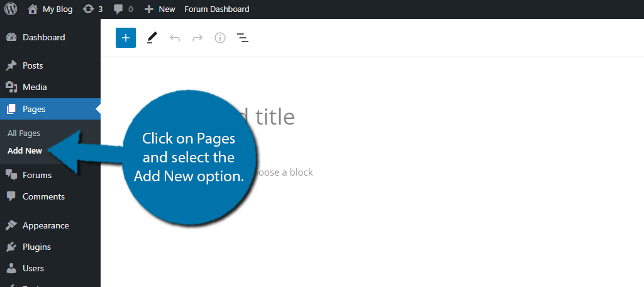The width and height of the screenshot is (644, 287).
Task: Open Forum Dashboard in admin bar
Action: pyautogui.click(x=217, y=9)
